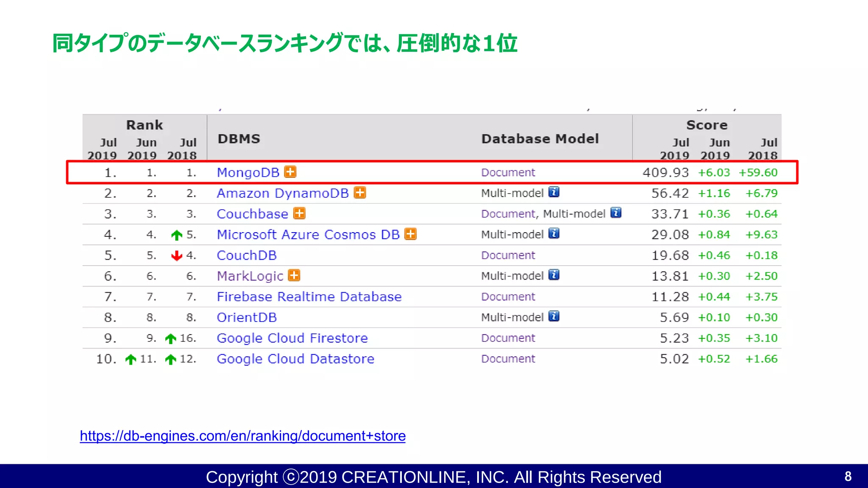Click Document model link in CouchDB row
868x488 pixels.
click(508, 255)
